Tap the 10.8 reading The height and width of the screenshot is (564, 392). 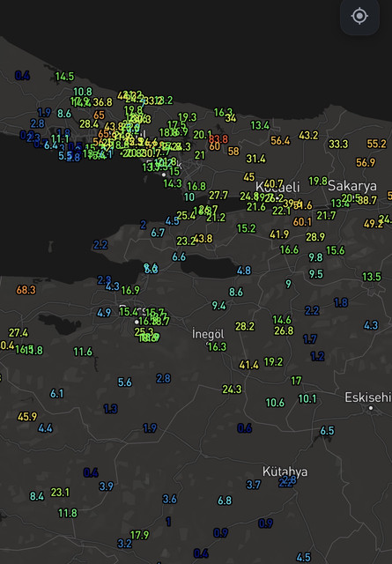(x=83, y=92)
